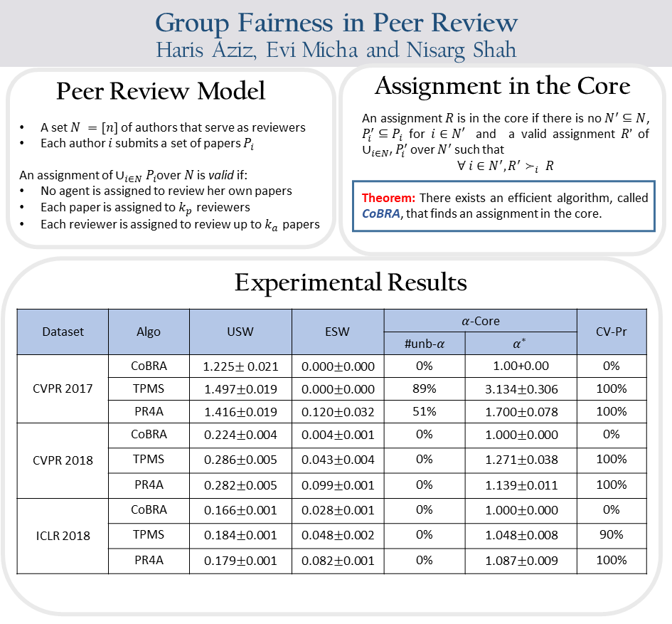Screen dimensions: 672x624
Task: Click the 'USW' column header
Action: [x=240, y=332]
